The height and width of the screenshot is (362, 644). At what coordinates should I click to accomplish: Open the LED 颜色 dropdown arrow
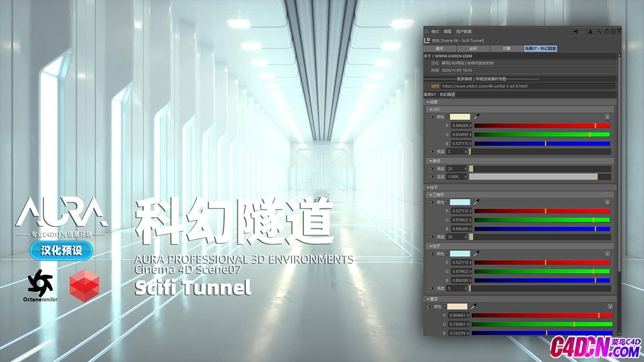447,116
